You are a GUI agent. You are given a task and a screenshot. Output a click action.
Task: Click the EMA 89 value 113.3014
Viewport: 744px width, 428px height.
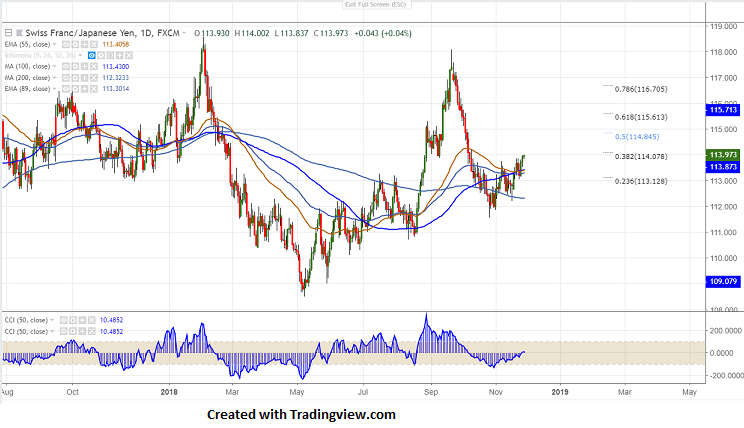pos(116,89)
